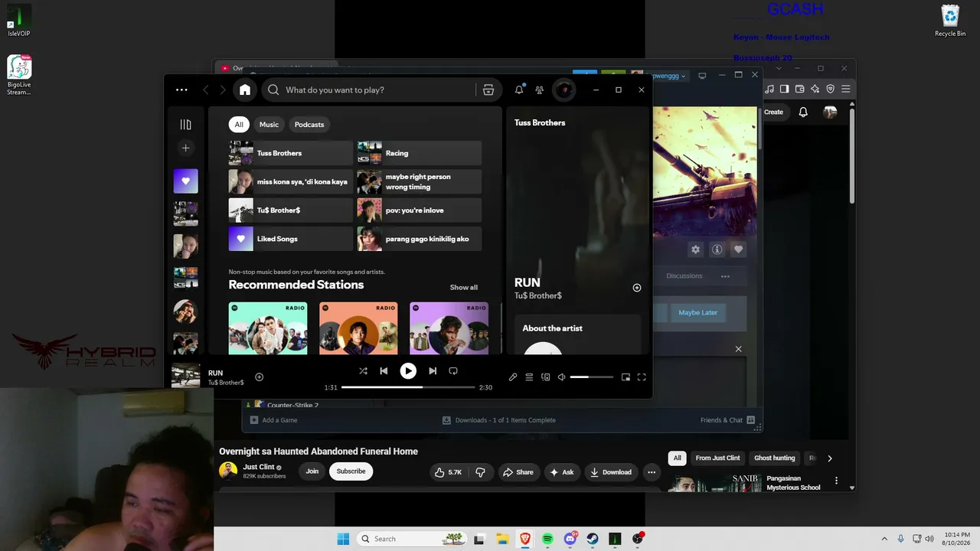Add RUN to Liked Songs in player bar
This screenshot has height=551, width=980.
click(259, 377)
